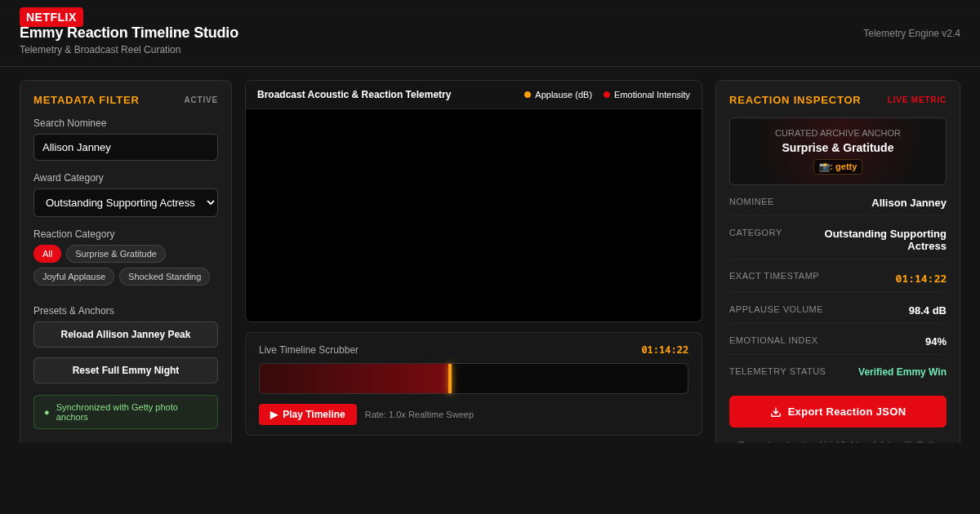Screen dimensions: 980x514
Task: Click the Emotional Intensity legend dot
Action: click(x=607, y=95)
